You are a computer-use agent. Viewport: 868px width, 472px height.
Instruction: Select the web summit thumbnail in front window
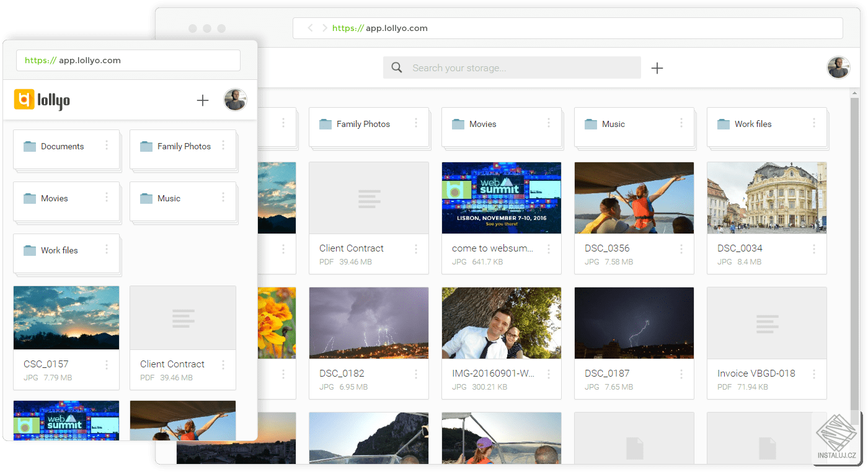tap(66, 421)
